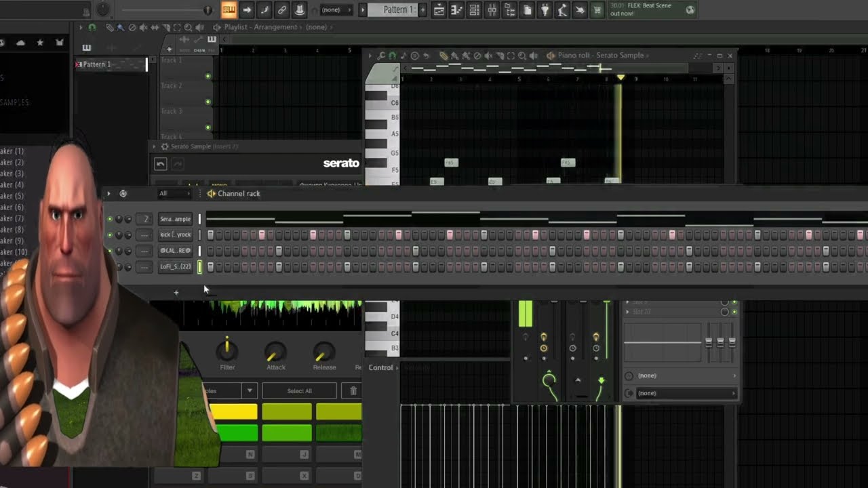The height and width of the screenshot is (488, 868).
Task: Toggle the Track 1 mute LED in Playlist
Action: tap(208, 76)
